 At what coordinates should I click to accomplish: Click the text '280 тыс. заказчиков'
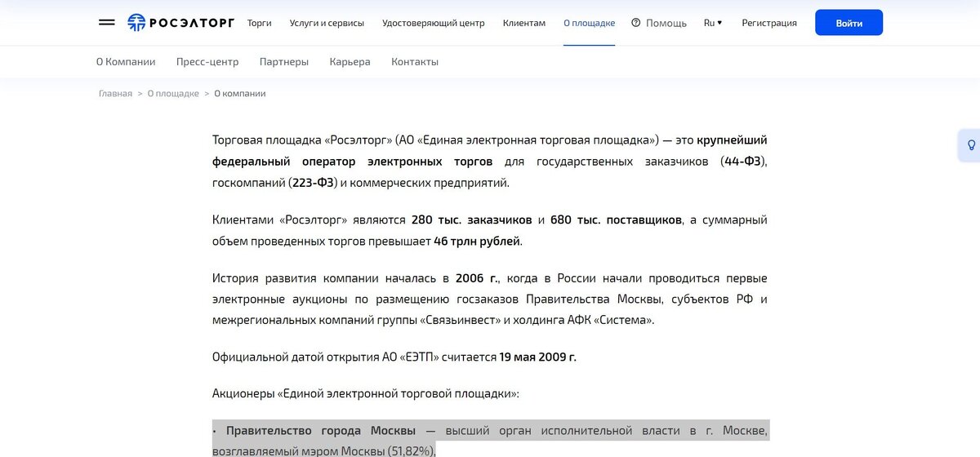pos(472,220)
